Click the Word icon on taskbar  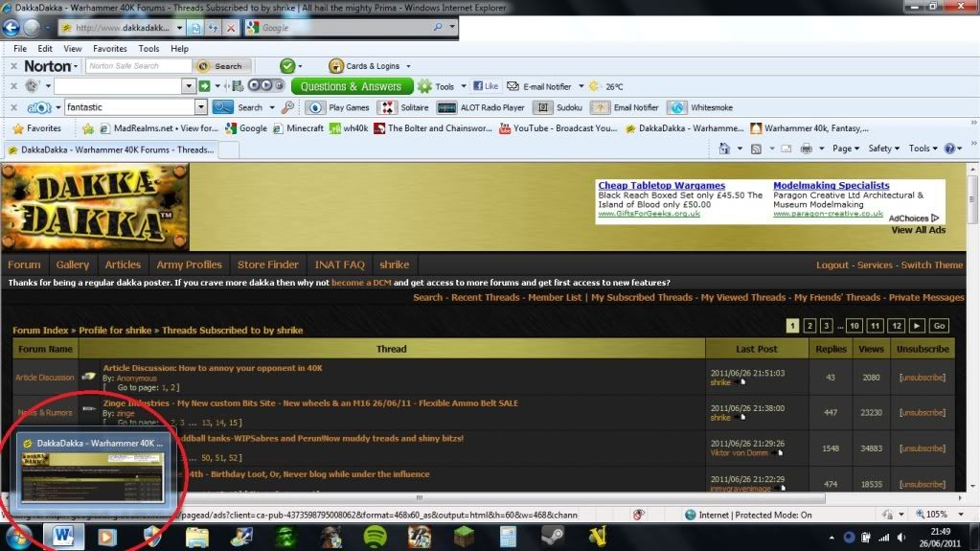[x=63, y=537]
